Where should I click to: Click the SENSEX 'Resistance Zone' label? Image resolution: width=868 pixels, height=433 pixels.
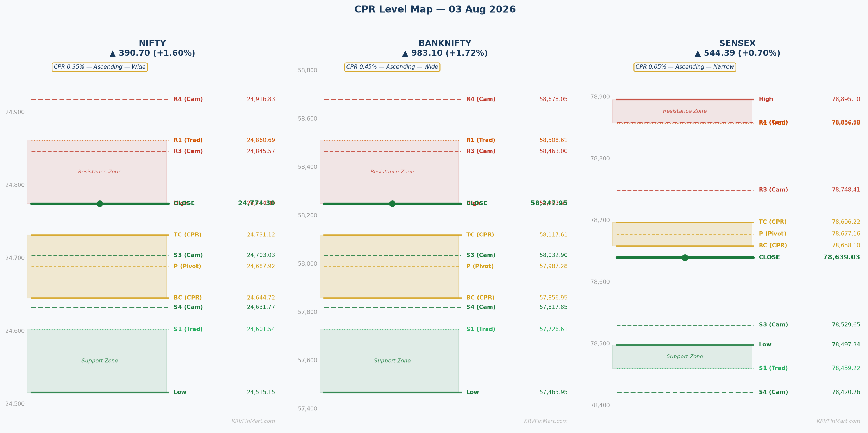coord(685,111)
